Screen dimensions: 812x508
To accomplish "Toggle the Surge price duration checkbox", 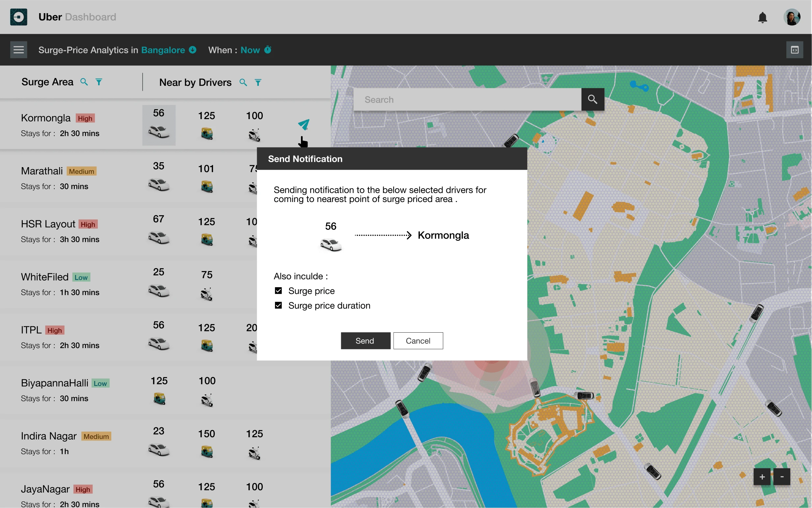I will click(279, 305).
